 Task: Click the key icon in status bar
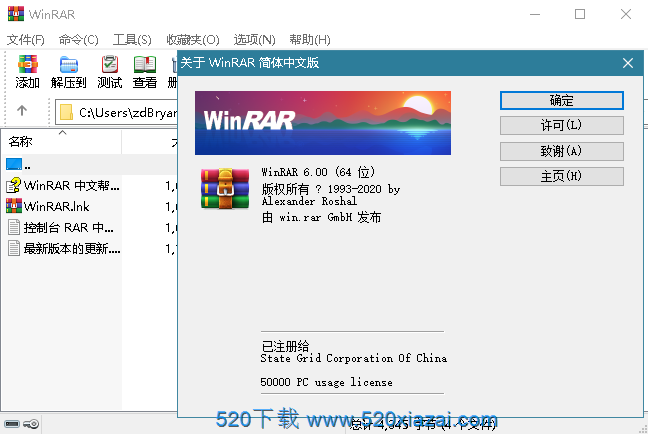(x=31, y=424)
